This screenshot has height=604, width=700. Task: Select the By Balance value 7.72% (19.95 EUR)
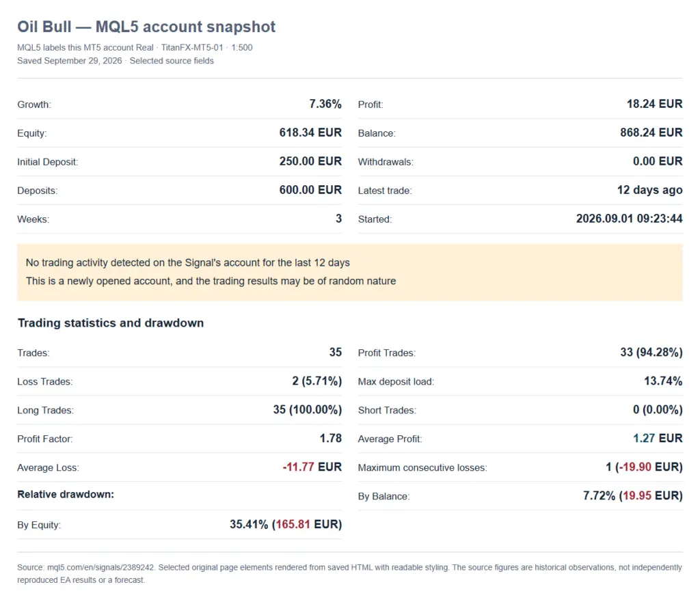tap(633, 495)
